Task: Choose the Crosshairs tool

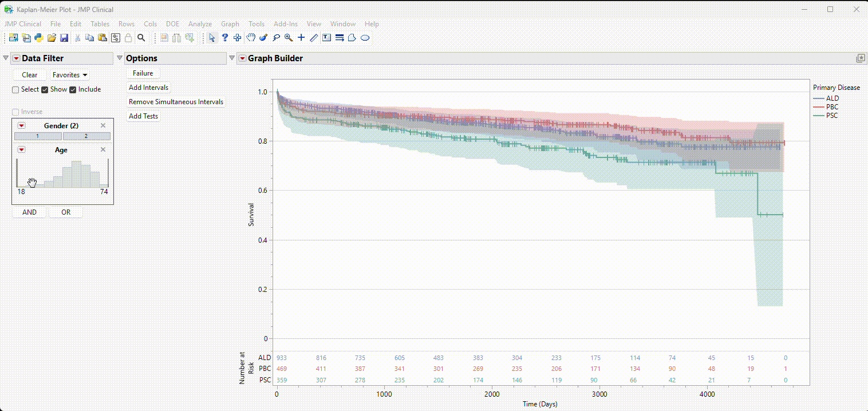Action: [301, 38]
